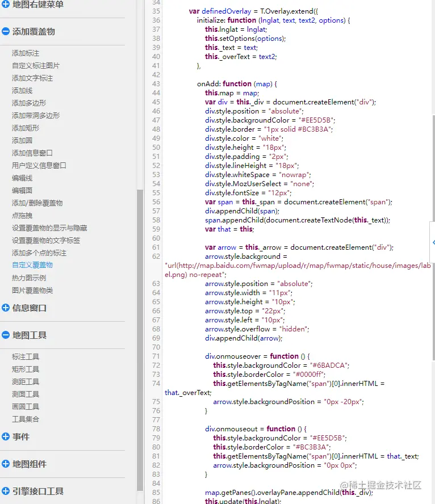Click the sidebar vertical scrollbar thumb

tap(140, 340)
